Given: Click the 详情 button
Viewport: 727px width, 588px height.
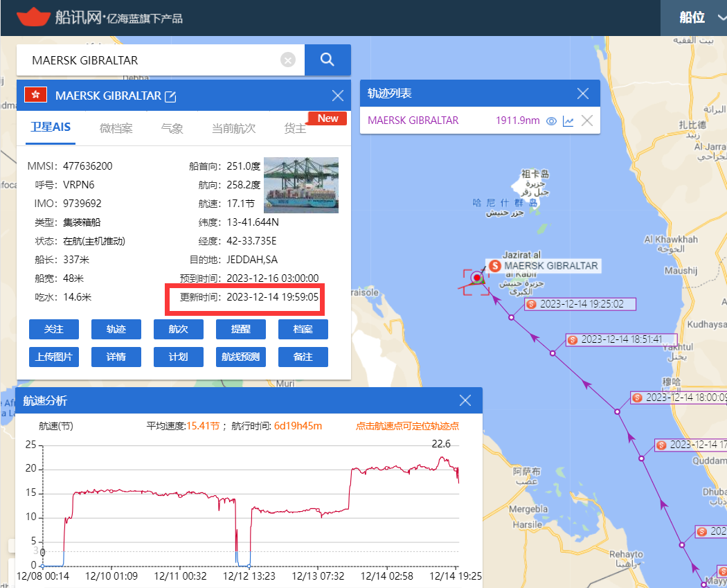Looking at the screenshot, I should coord(116,357).
